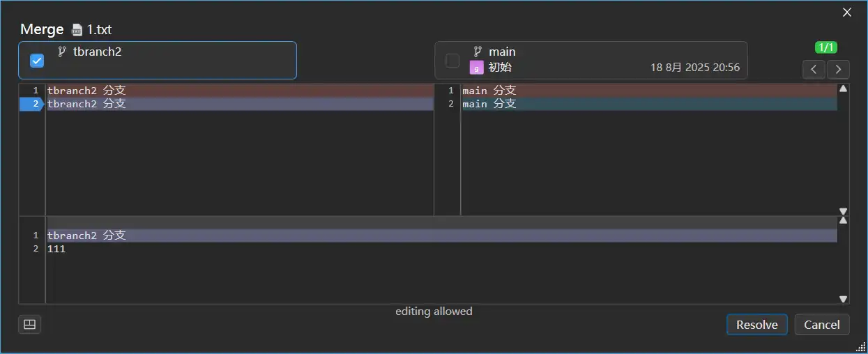This screenshot has width=868, height=354.
Task: Close the Merge dialog with the X
Action: point(847,12)
